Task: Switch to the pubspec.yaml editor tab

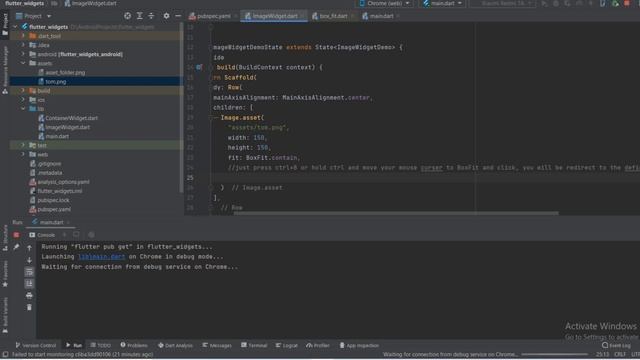Action: (x=213, y=16)
